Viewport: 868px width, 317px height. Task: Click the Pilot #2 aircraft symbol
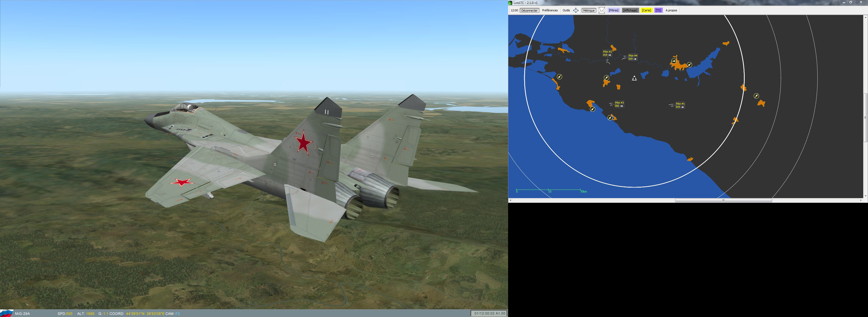[x=608, y=62]
